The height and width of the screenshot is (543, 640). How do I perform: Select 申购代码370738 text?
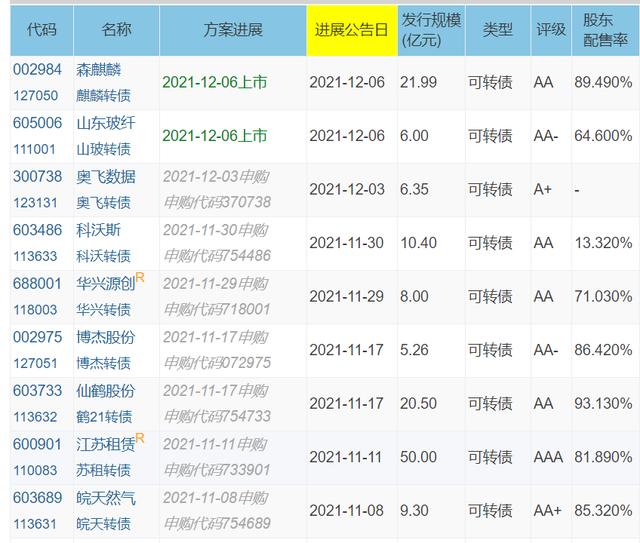pos(217,202)
